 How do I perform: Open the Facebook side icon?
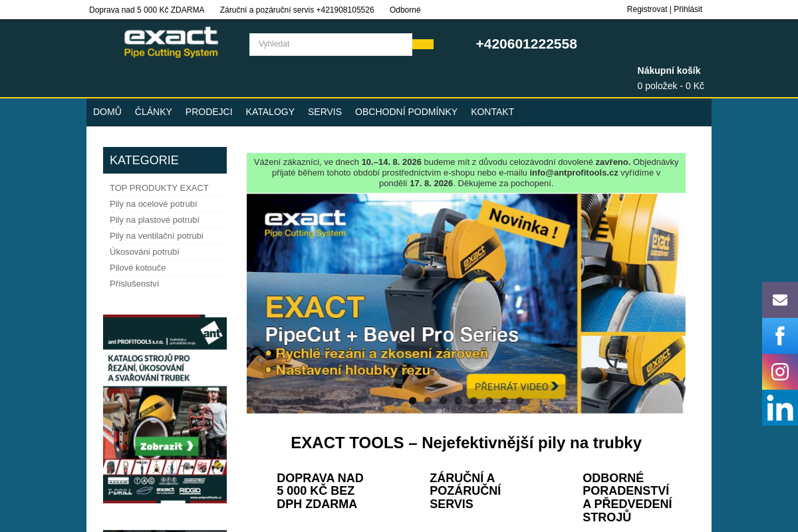[x=780, y=336]
